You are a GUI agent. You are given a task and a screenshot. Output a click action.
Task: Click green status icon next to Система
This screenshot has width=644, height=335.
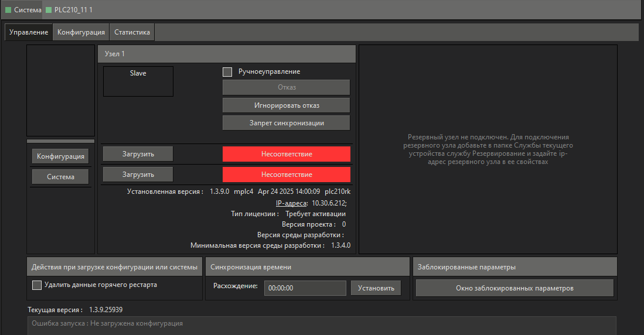8,10
